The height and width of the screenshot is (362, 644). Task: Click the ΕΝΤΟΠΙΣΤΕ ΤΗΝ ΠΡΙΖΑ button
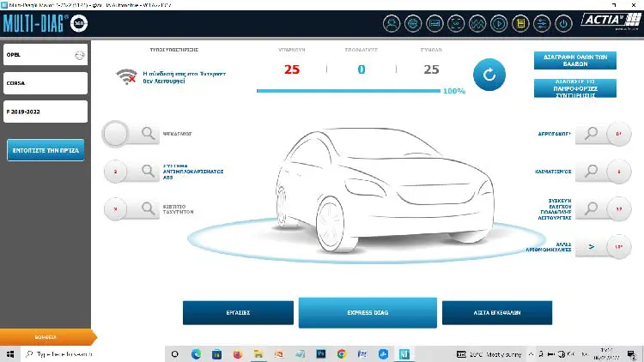[46, 150]
